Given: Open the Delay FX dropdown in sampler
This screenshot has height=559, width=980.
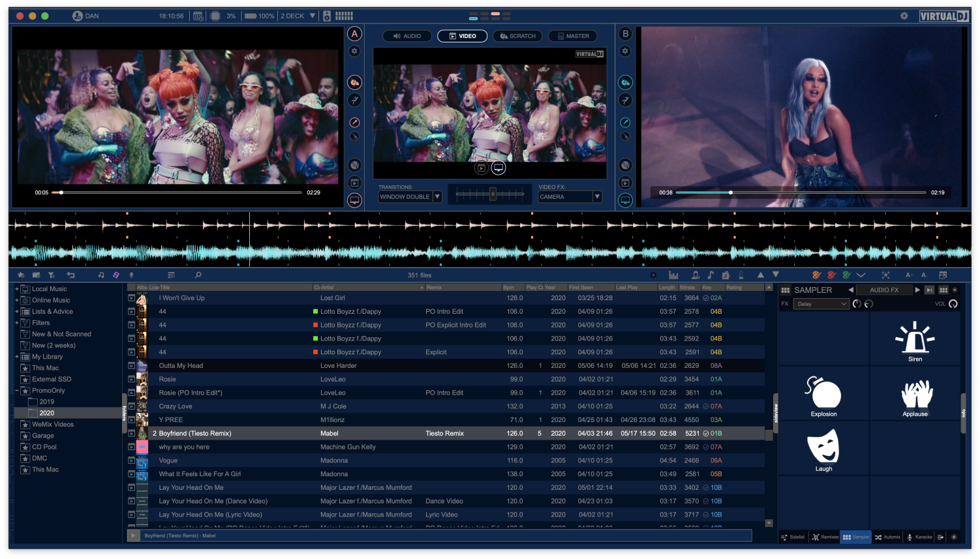Looking at the screenshot, I should [x=821, y=304].
